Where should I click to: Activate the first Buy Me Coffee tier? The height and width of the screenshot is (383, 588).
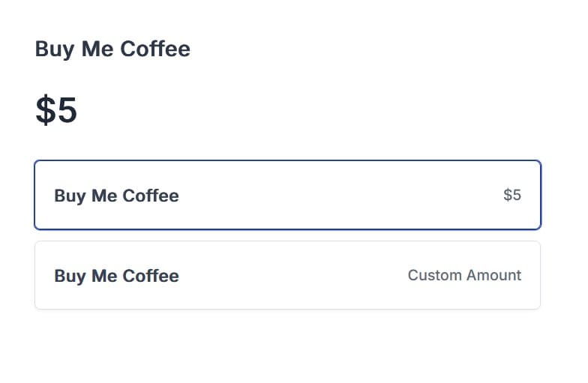[x=287, y=195]
